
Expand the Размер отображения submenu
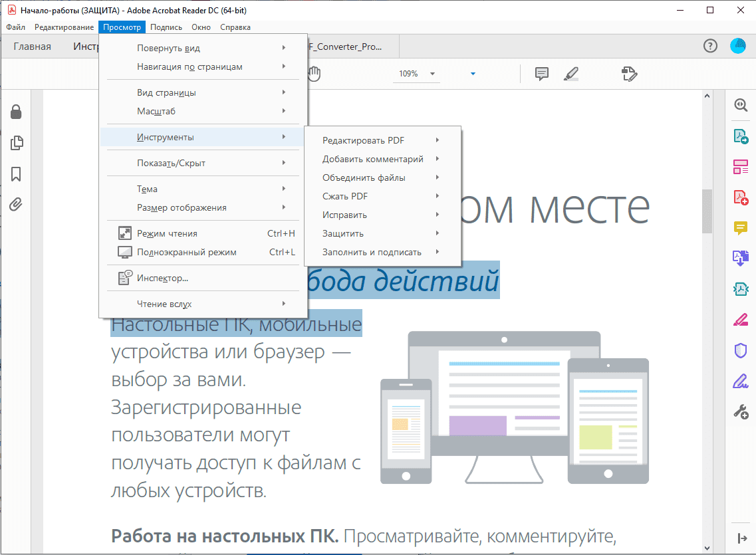tap(203, 207)
